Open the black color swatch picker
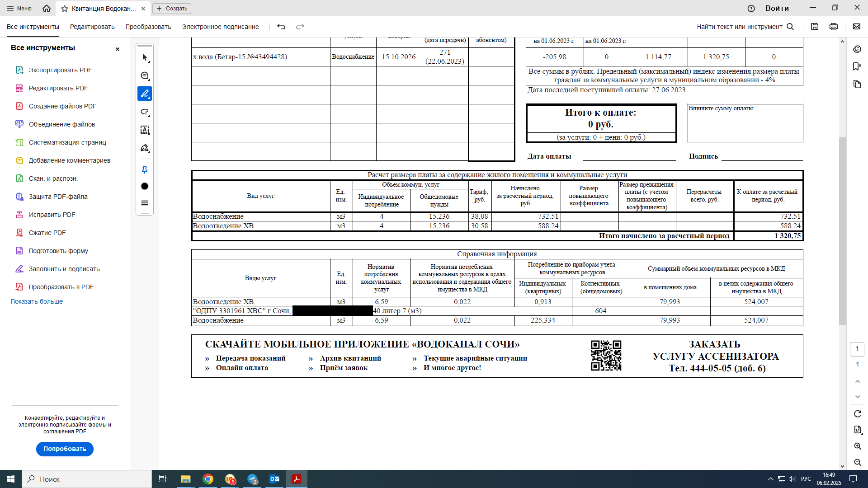Viewport: 868px width, 488px height. tap(145, 186)
